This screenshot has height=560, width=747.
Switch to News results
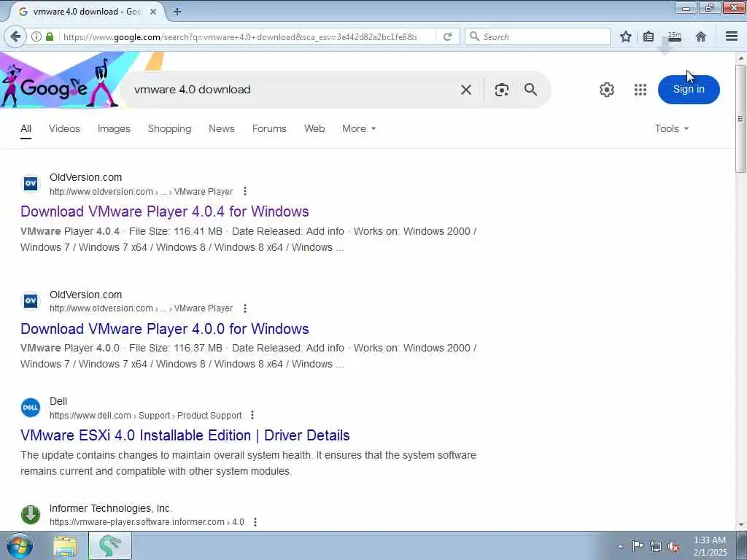coord(222,128)
